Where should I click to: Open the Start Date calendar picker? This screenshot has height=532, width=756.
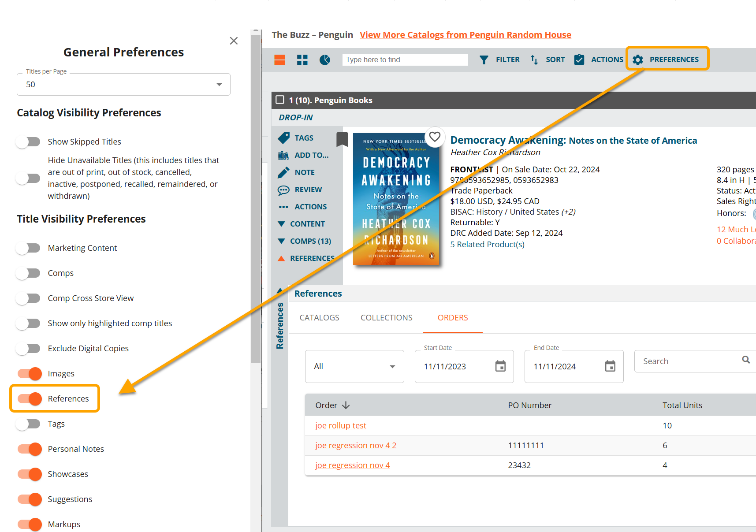coord(500,366)
